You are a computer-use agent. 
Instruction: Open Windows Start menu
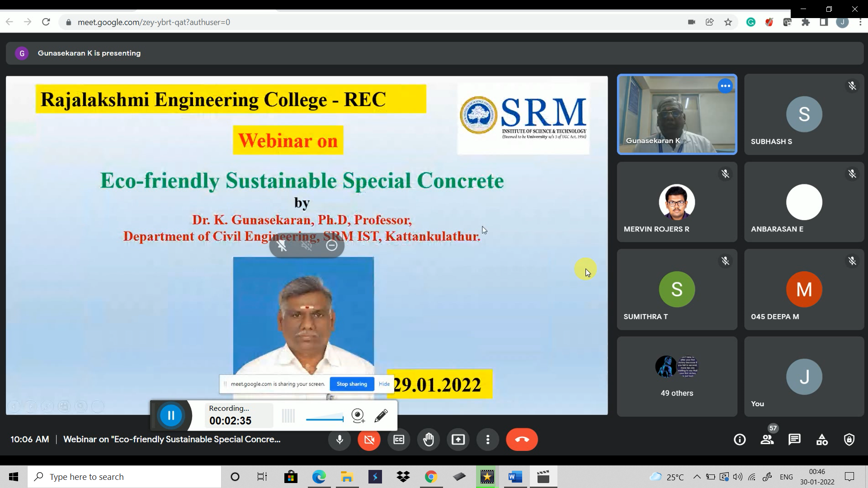[x=14, y=477]
